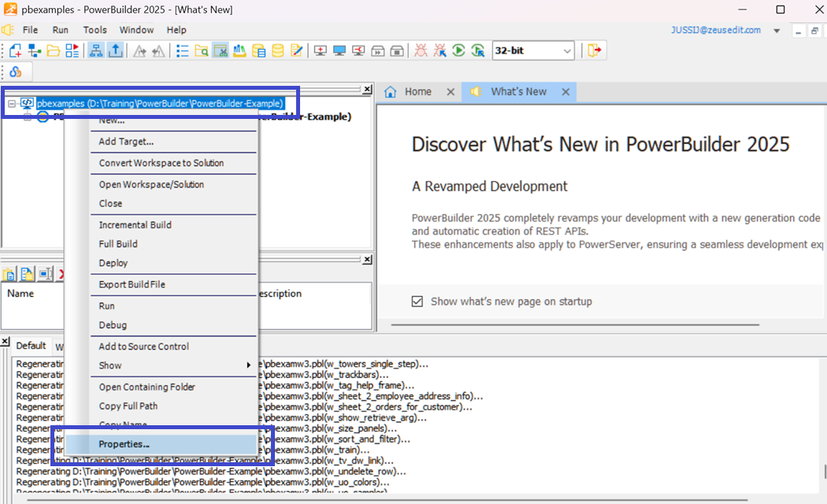Click the Next Error toolbar icon

coord(139,50)
